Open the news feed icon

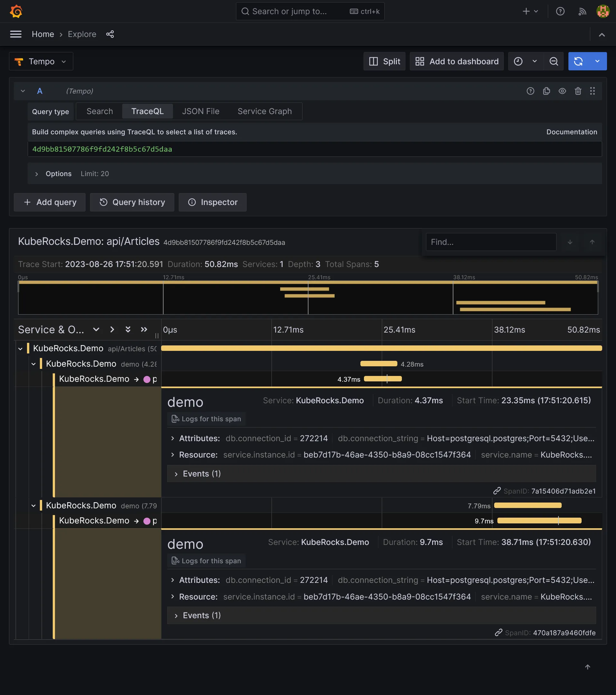[582, 11]
